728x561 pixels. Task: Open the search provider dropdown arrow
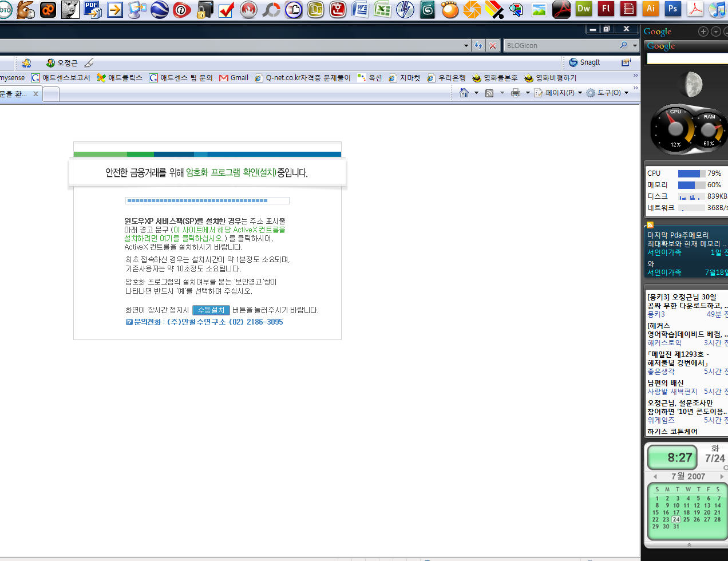pos(635,45)
